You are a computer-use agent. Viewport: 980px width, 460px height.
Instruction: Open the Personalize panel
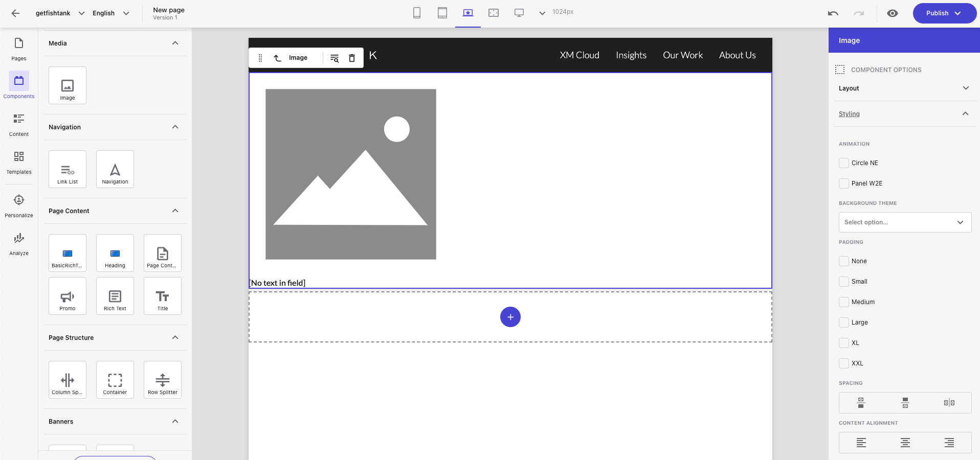tap(18, 203)
